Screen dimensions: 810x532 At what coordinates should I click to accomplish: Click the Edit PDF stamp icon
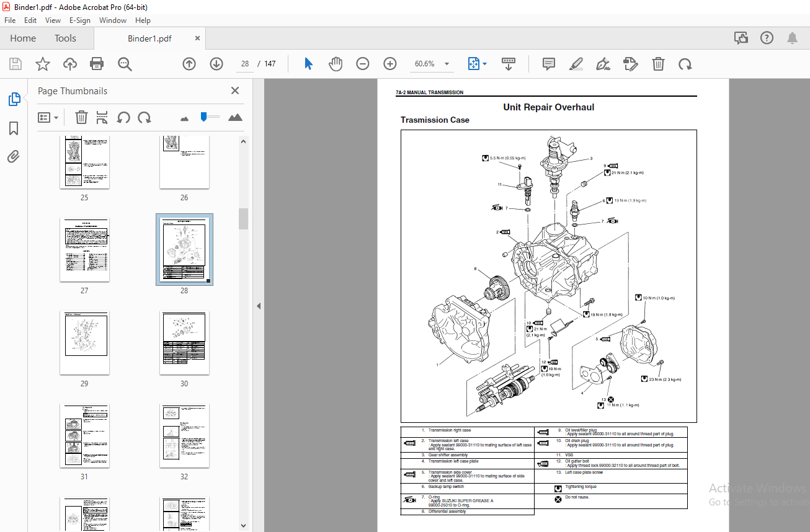(x=631, y=64)
